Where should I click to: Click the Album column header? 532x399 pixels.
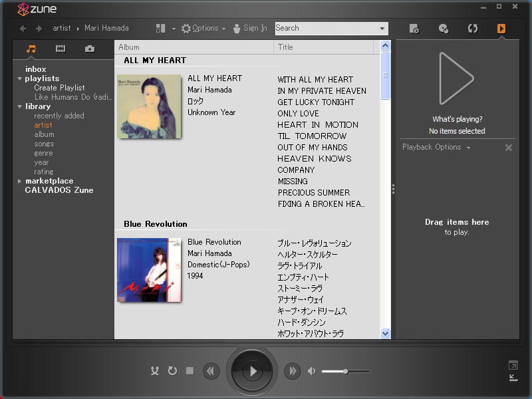(194, 47)
